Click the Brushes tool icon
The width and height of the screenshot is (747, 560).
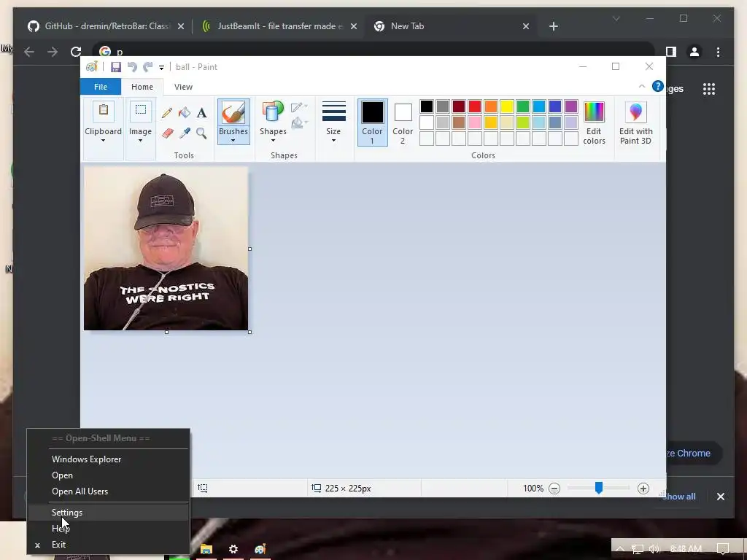tap(233, 112)
